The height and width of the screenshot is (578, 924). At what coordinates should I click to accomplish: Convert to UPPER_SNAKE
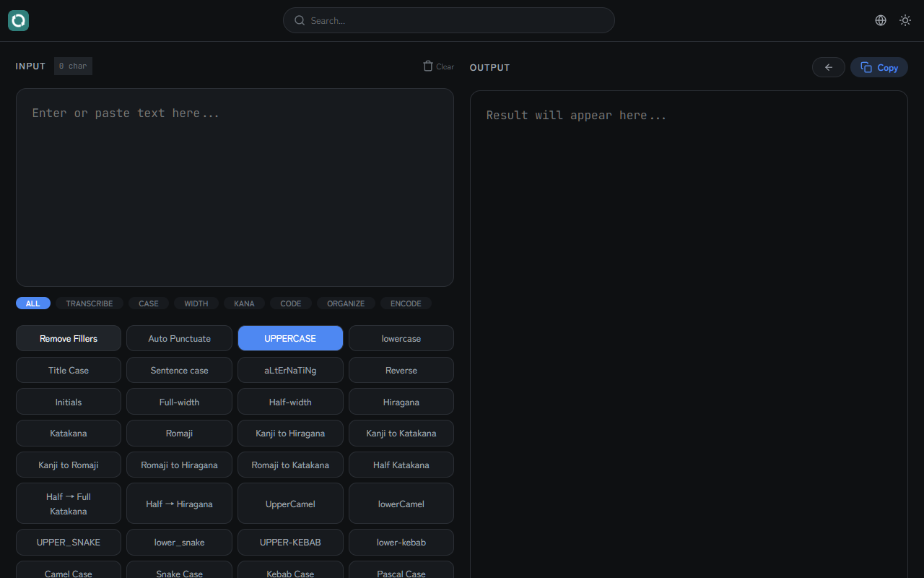(69, 542)
